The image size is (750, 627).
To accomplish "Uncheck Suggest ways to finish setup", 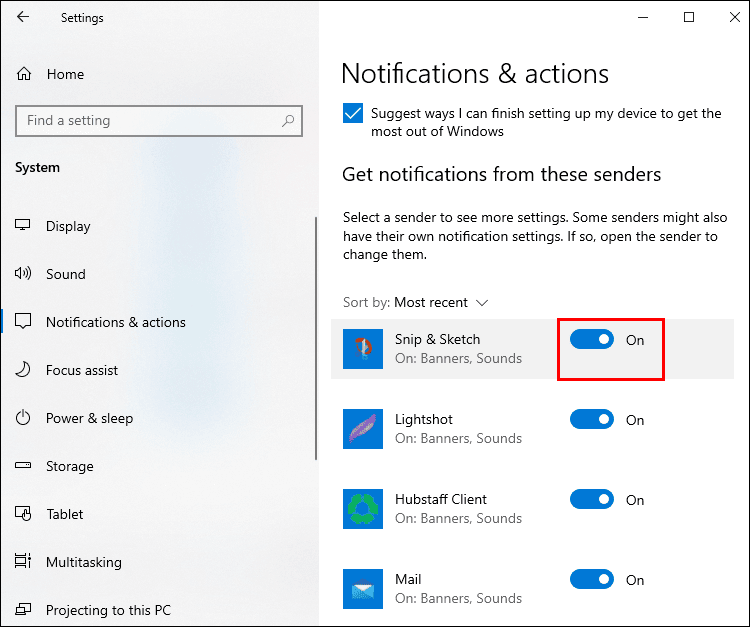I will (x=353, y=113).
